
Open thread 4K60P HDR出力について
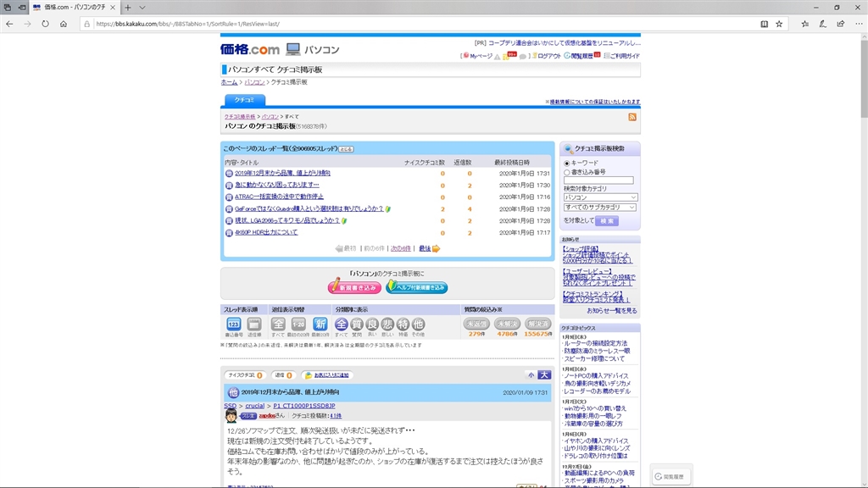(266, 232)
